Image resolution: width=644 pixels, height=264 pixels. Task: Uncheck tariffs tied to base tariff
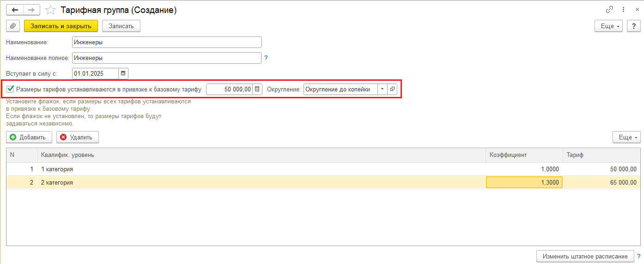click(10, 89)
